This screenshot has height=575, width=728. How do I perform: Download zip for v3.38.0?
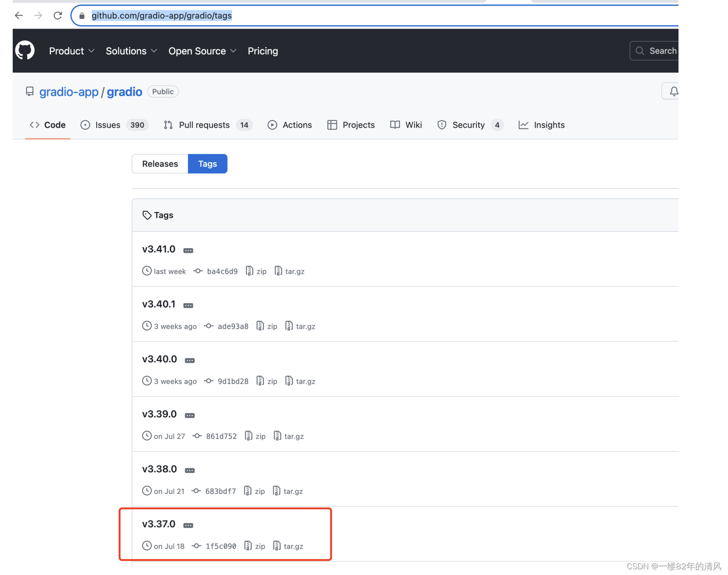pos(254,491)
